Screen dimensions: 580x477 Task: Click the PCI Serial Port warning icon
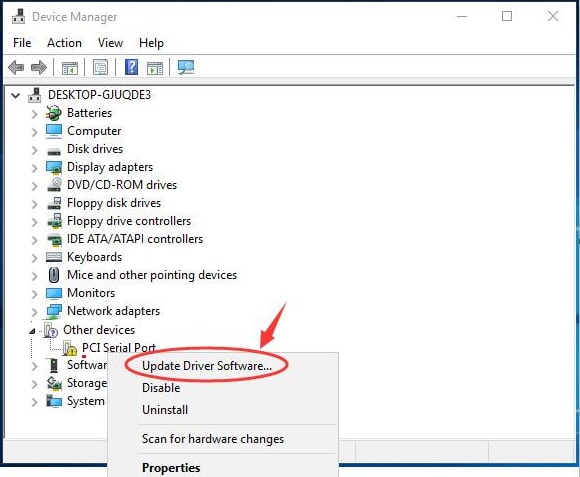[x=70, y=348]
